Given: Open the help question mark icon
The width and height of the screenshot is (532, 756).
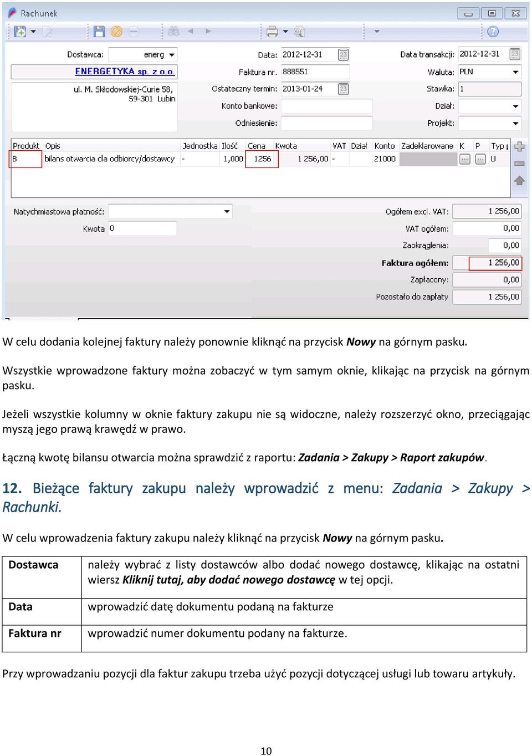Looking at the screenshot, I should click(493, 32).
